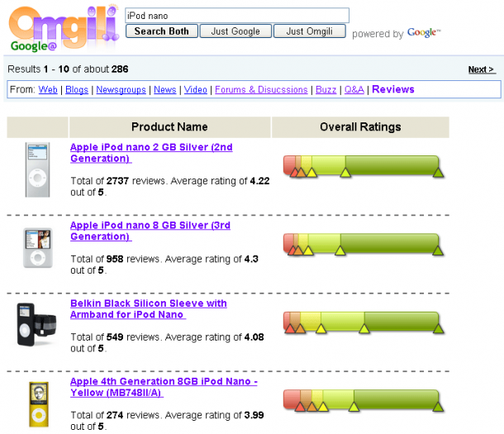The width and height of the screenshot is (504, 434).
Task: Select the Reviews source
Action: click(393, 89)
